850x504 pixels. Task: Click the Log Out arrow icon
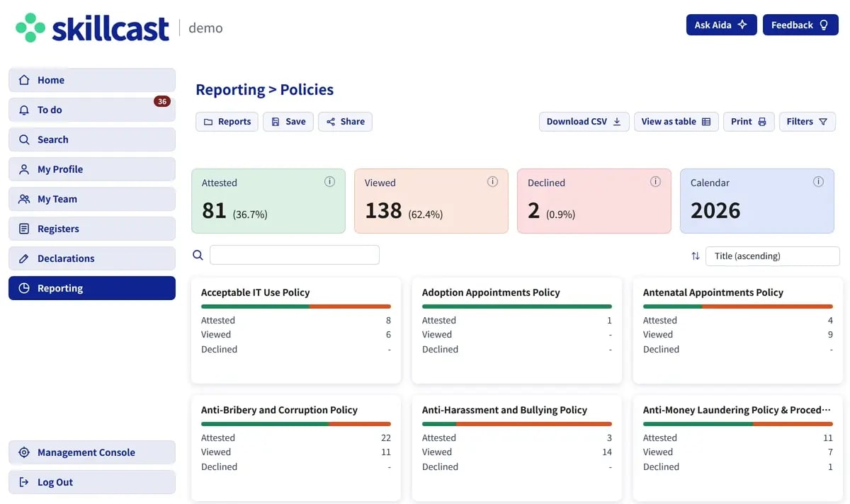coord(24,482)
